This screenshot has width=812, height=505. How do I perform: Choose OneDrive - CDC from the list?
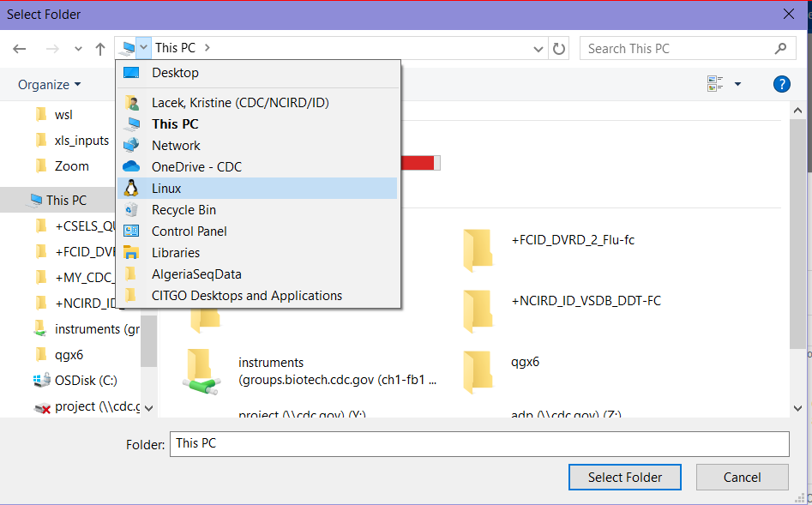257,167
